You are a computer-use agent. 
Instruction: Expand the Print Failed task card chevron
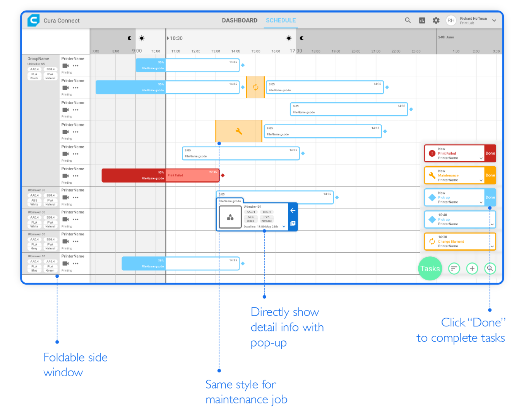coord(481,159)
